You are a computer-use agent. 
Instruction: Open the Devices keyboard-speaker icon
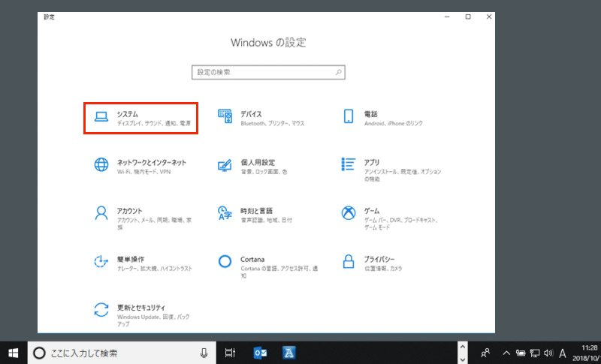coord(225,116)
